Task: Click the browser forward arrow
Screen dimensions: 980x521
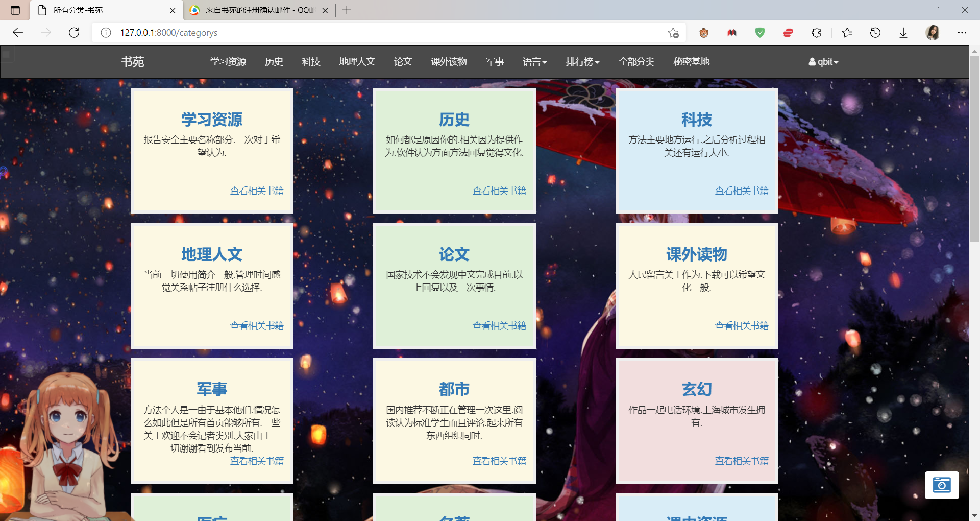Action: pos(46,33)
